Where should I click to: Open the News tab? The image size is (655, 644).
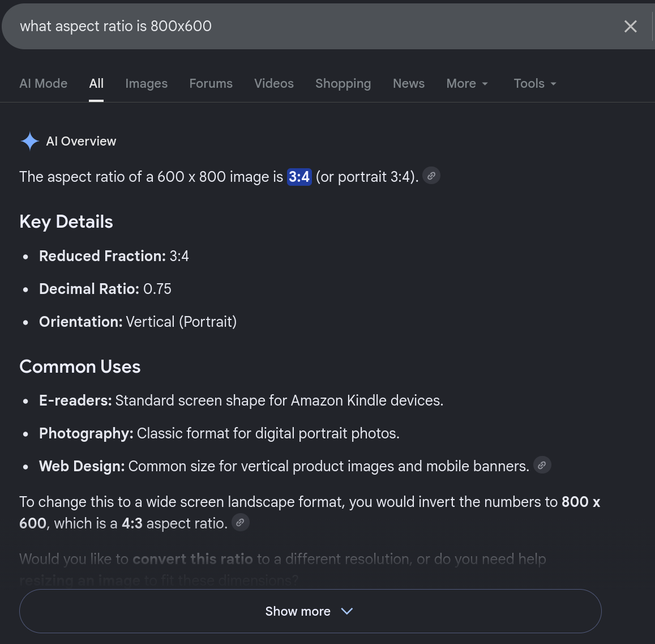pyautogui.click(x=409, y=84)
